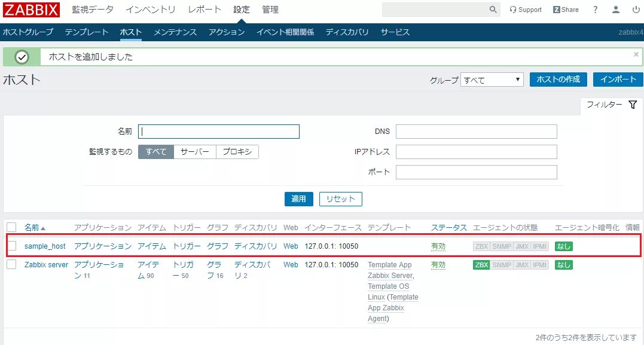This screenshot has height=345, width=644.
Task: Open the Support link with headset icon
Action: pyautogui.click(x=525, y=10)
